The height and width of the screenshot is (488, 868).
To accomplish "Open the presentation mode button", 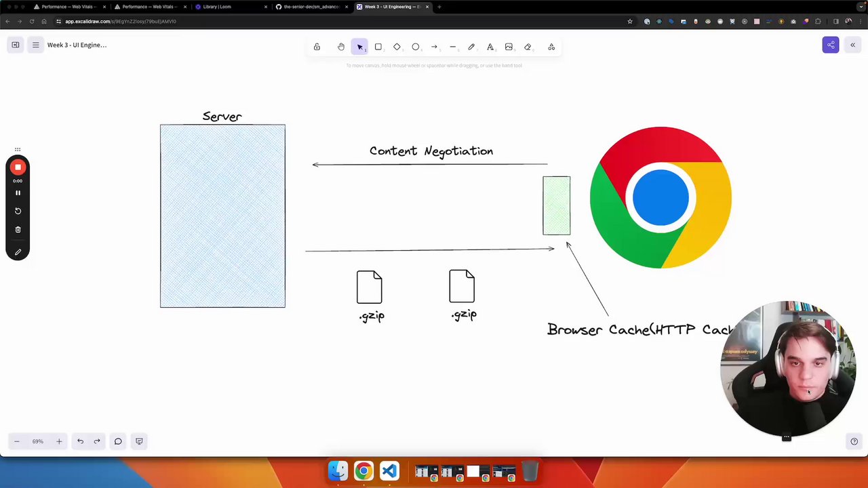I will tap(139, 441).
